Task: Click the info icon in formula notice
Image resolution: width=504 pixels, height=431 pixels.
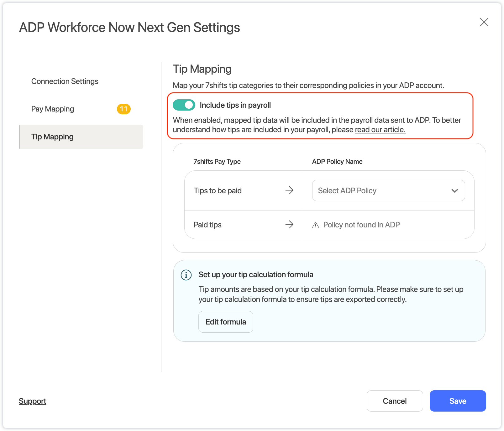Action: tap(186, 275)
